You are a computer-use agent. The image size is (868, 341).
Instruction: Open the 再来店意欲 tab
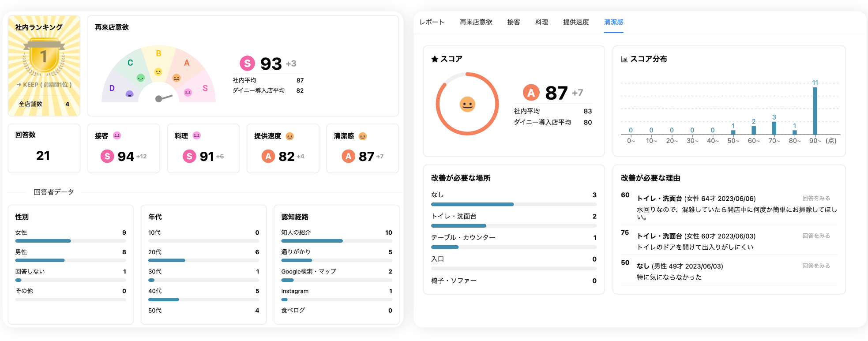(476, 22)
